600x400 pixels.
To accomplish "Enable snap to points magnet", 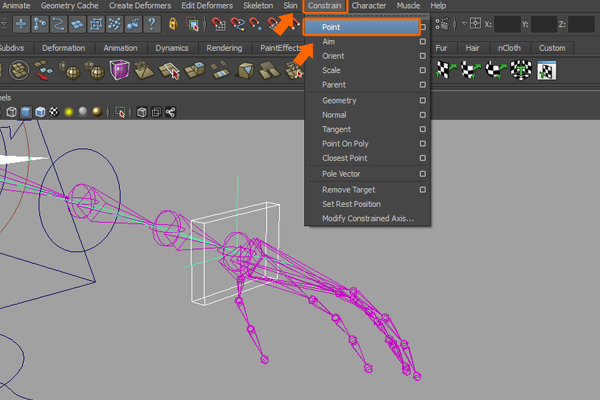I will [255, 24].
